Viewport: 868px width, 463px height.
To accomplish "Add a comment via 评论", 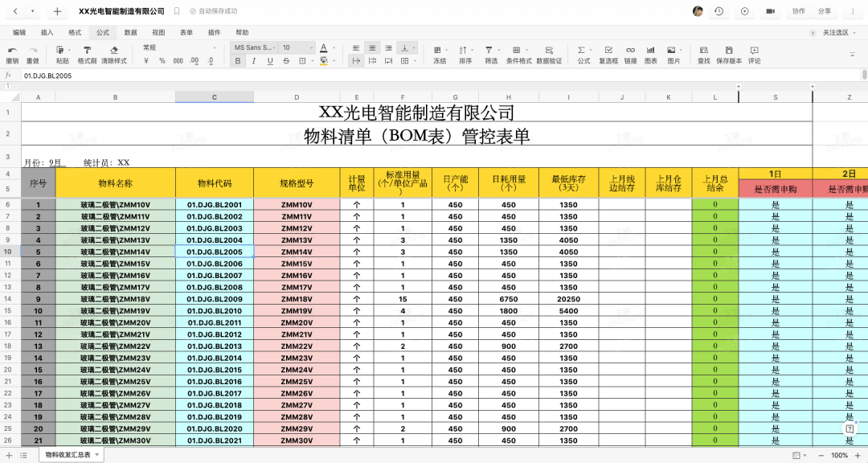I will click(x=755, y=55).
